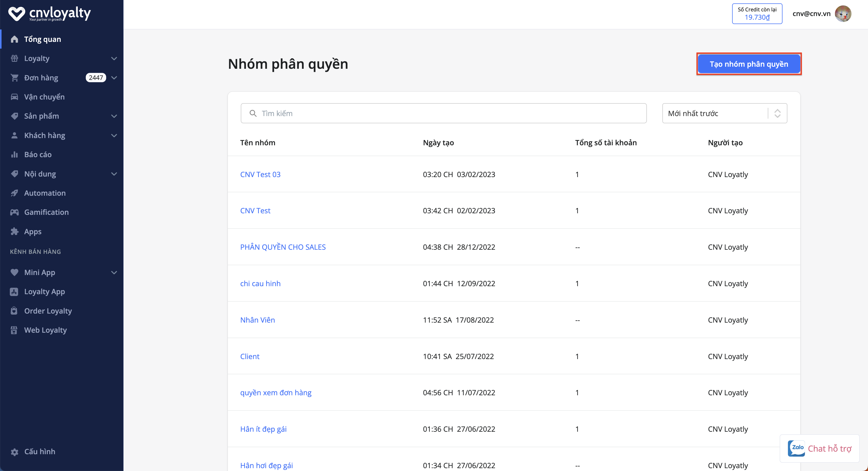The width and height of the screenshot is (868, 471).
Task: Click the Nội dung tag icon
Action: (x=14, y=174)
